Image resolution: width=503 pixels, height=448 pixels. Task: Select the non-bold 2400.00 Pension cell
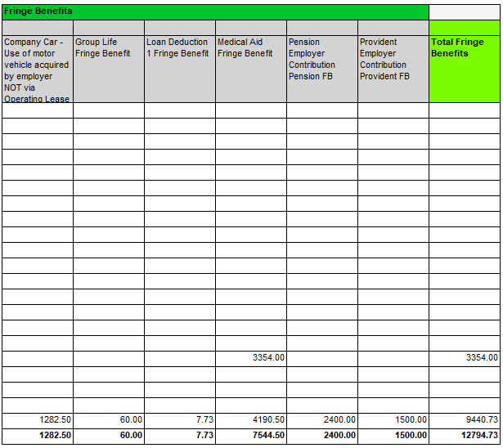(321, 420)
